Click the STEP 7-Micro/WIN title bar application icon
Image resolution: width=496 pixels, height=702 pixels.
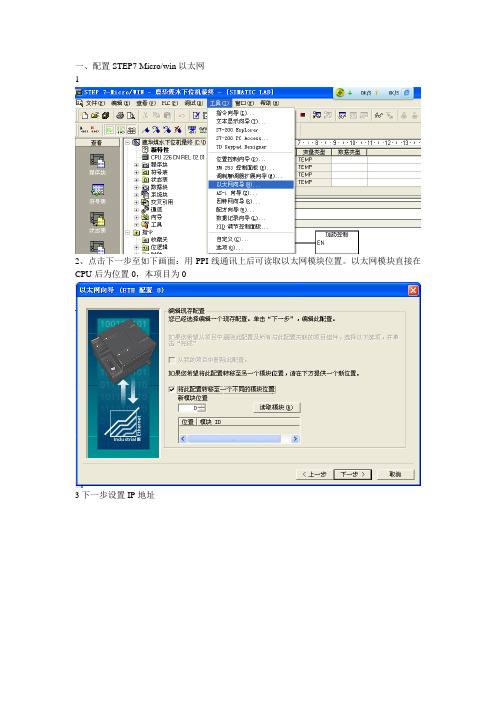coord(79,92)
